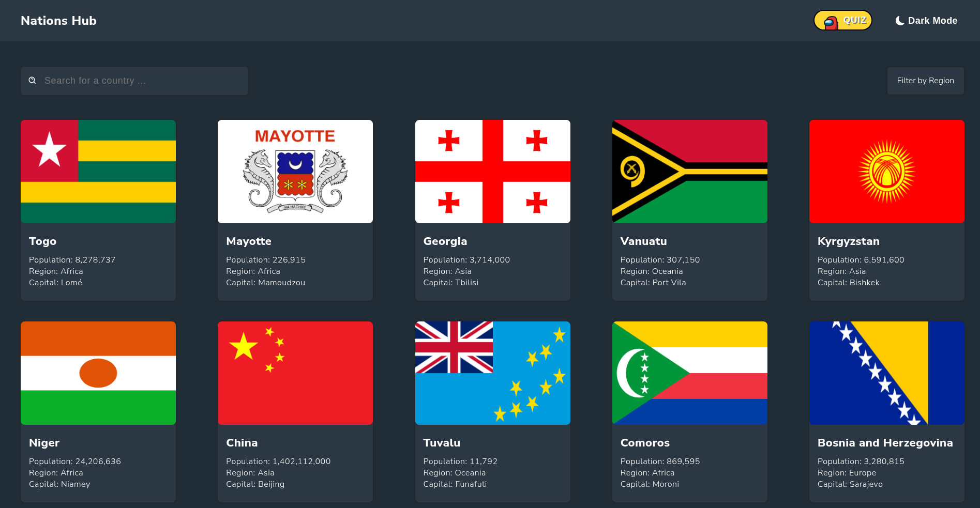This screenshot has height=508, width=980.
Task: Open the Nations Hub home page
Action: coord(58,21)
